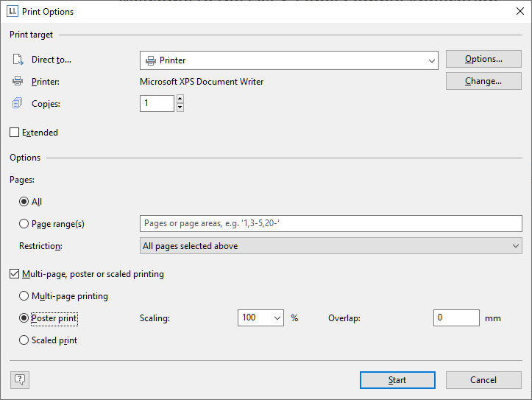532x400 pixels.
Task: Click the Options... button
Action: pos(483,59)
